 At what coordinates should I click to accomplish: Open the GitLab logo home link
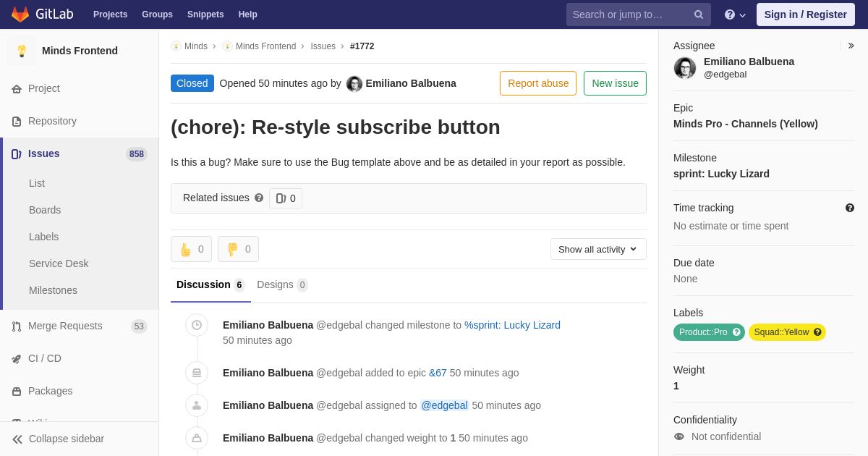tap(41, 14)
